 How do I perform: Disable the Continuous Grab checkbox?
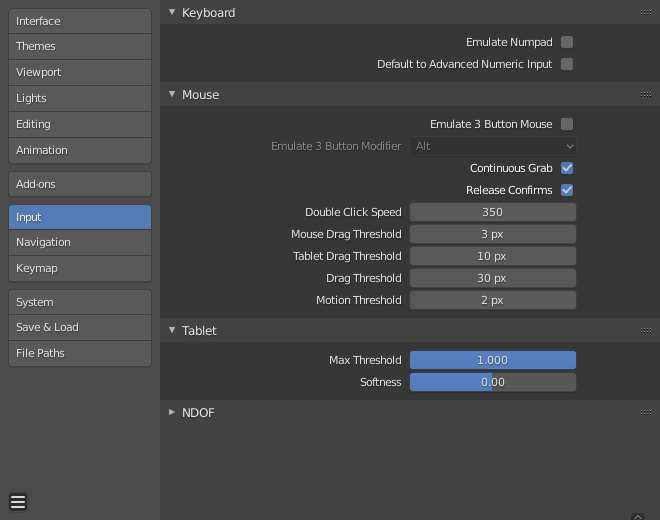click(567, 168)
